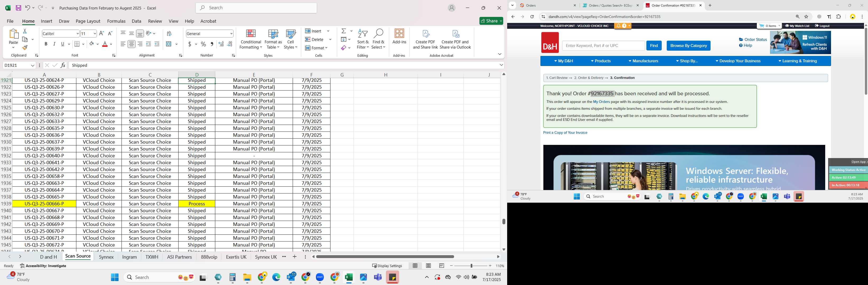868x285 pixels.
Task: Click the D&H keyword search field
Action: [603, 45]
